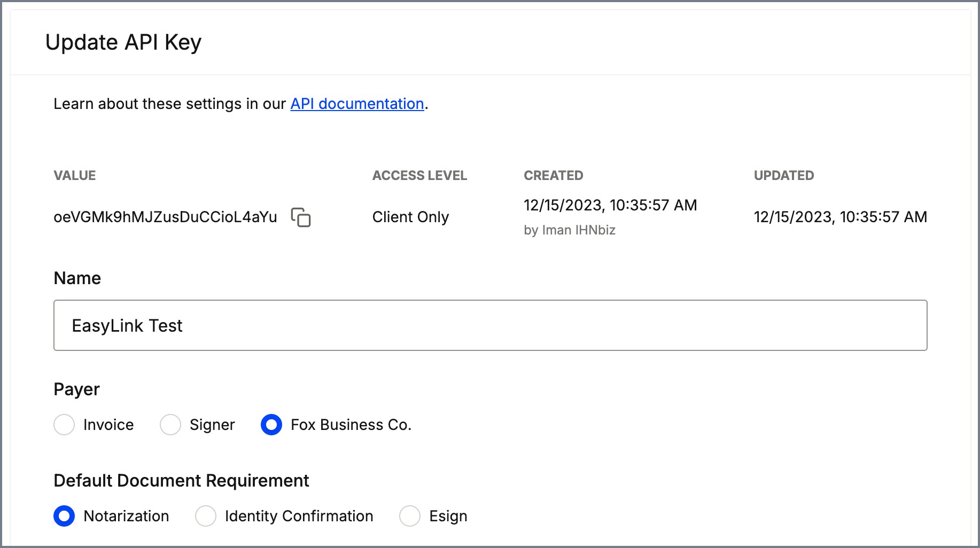Viewport: 980px width, 548px height.
Task: Click the Update API Key heading
Action: pos(123,42)
